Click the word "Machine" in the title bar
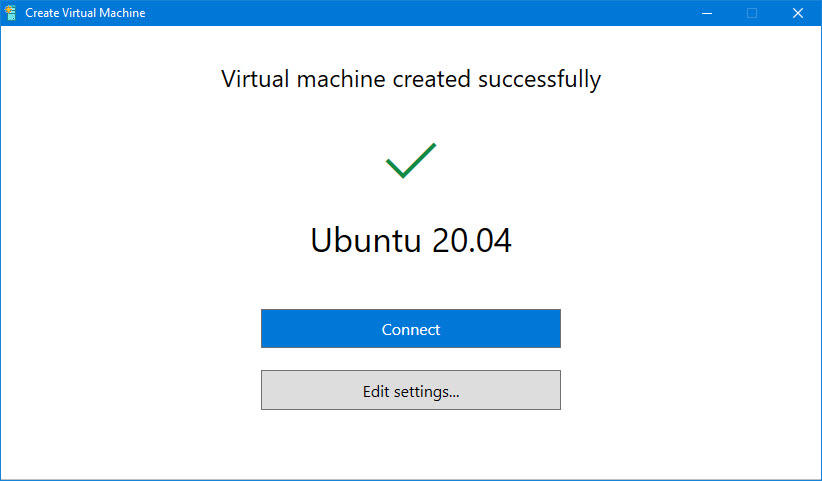 tap(122, 13)
